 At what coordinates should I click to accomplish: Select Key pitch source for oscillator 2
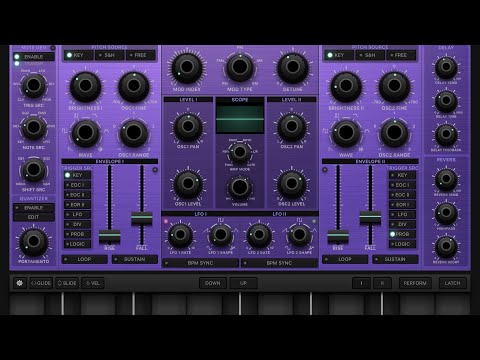pos(339,55)
